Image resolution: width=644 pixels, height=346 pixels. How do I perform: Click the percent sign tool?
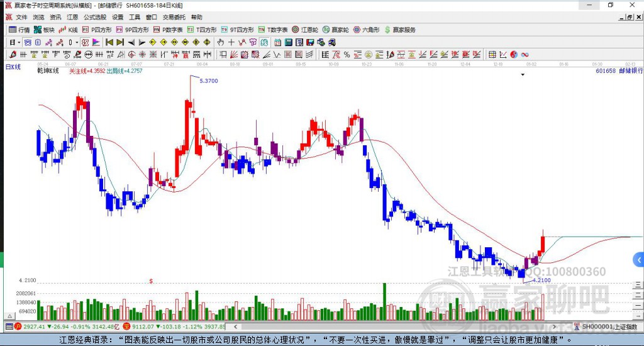click(x=347, y=54)
